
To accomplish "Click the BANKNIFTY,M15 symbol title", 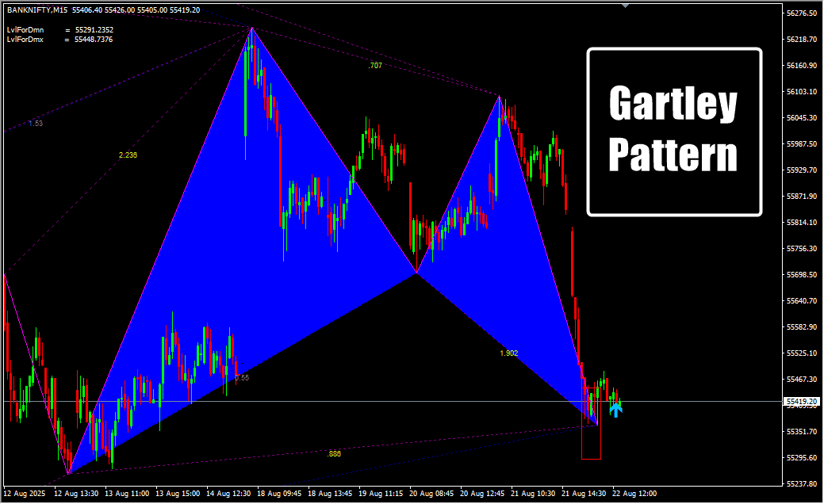I will point(36,10).
